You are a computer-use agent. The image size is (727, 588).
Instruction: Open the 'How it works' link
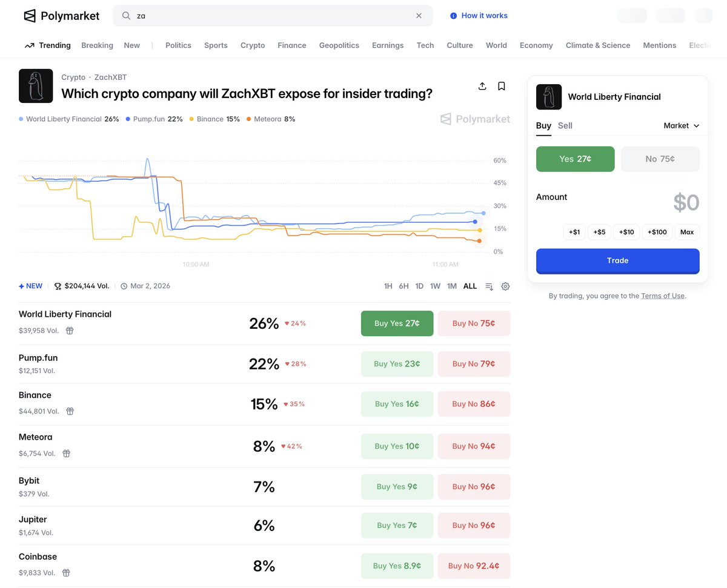(x=479, y=16)
